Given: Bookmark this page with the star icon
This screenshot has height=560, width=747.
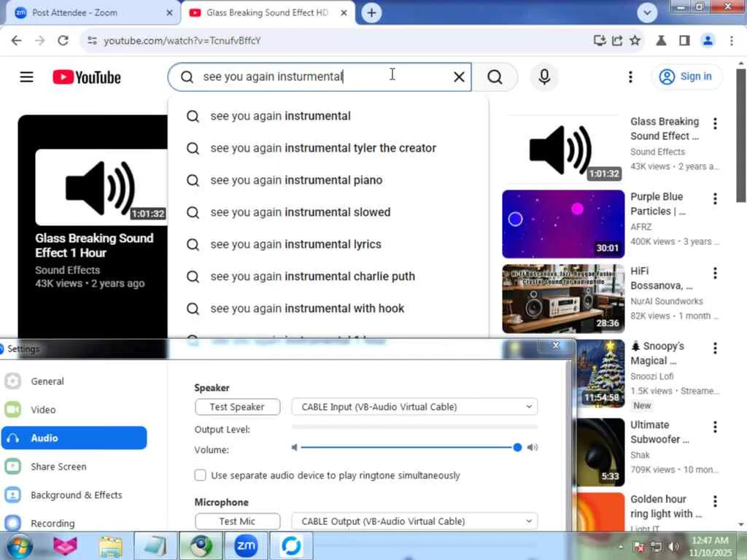Looking at the screenshot, I should click(635, 41).
